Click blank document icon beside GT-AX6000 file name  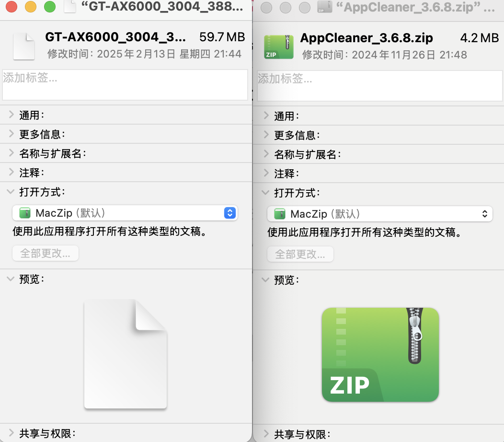(x=24, y=47)
